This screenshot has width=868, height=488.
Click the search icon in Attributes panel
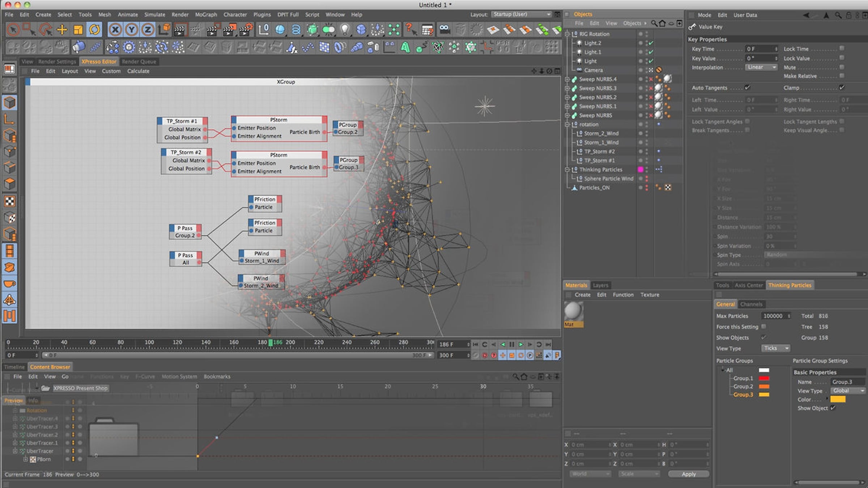coord(838,15)
